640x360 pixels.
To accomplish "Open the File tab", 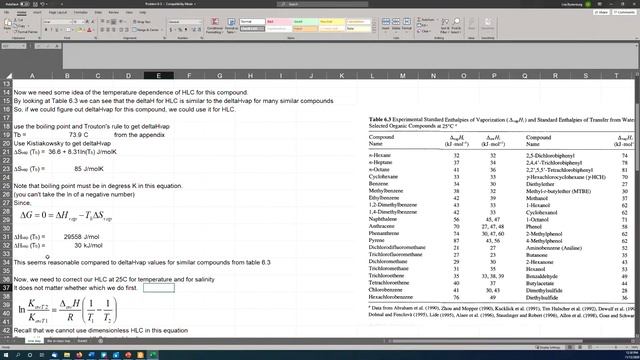I will (7, 13).
